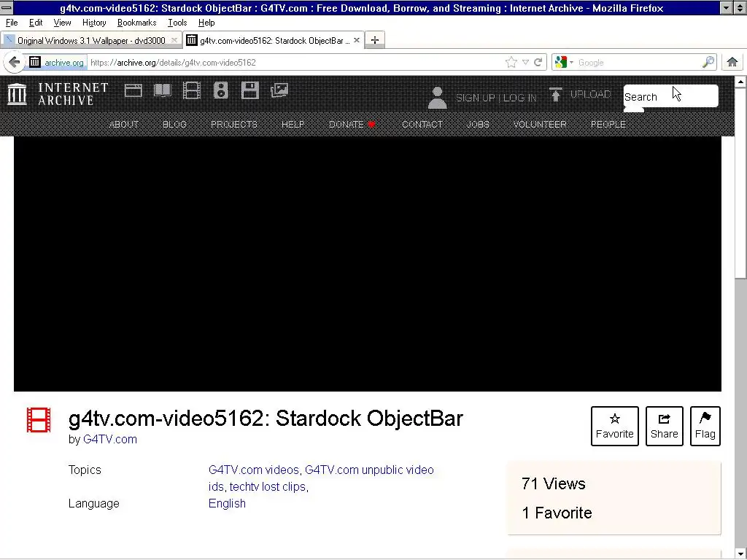The height and width of the screenshot is (560, 747).
Task: Open a new tab with plus button
Action: click(x=375, y=41)
